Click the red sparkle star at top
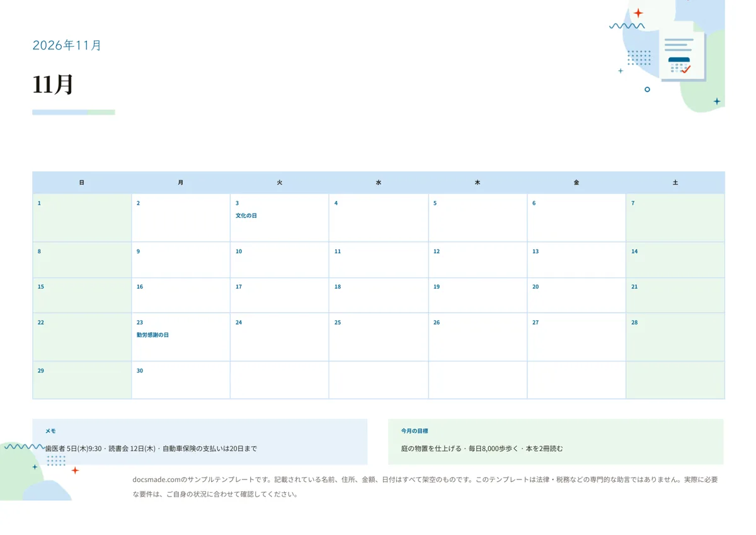The image size is (756, 535). [638, 13]
